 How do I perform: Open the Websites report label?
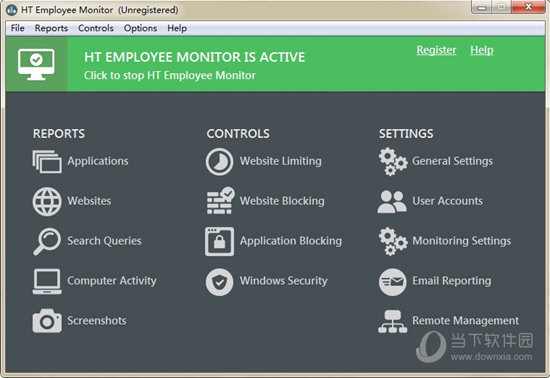[89, 201]
